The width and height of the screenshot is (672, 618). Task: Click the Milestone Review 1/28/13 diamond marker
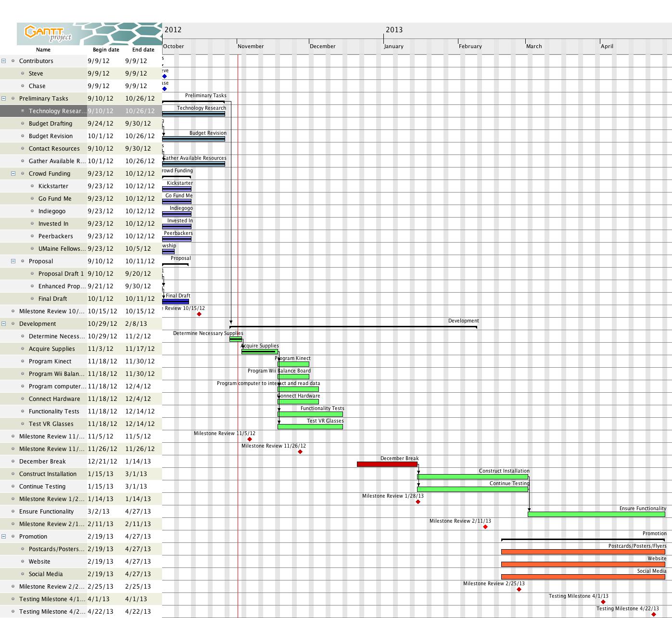point(418,502)
